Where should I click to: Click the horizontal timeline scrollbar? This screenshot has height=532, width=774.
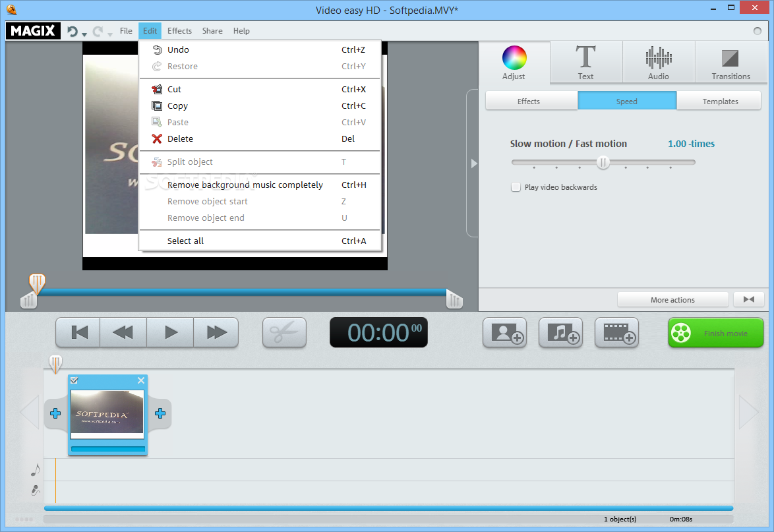(x=388, y=508)
